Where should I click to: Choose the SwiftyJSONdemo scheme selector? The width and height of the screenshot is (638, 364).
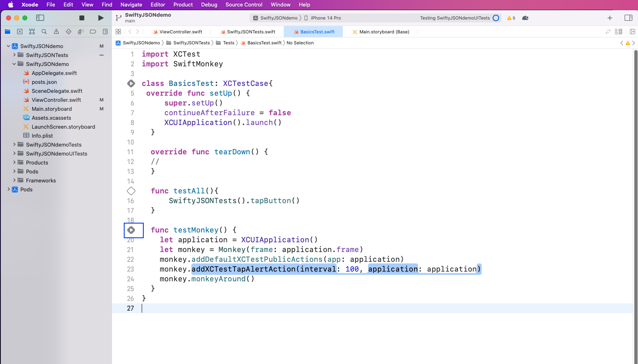pyautogui.click(x=276, y=18)
